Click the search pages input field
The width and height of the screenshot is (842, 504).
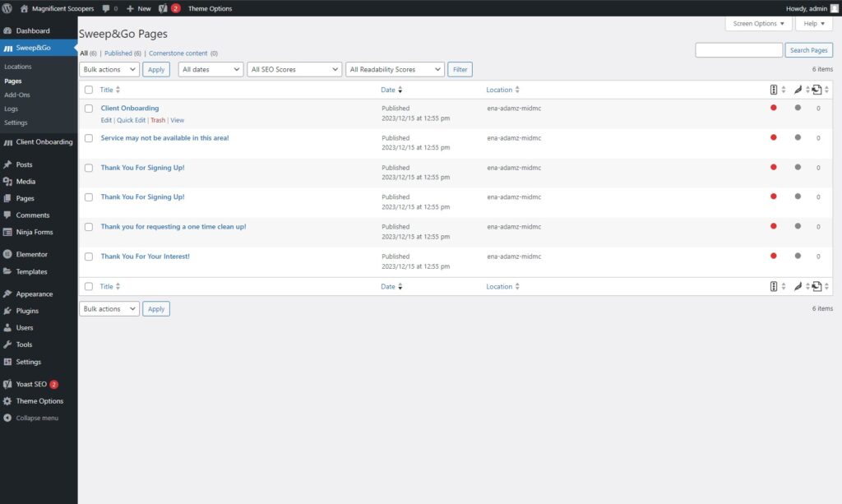(739, 50)
